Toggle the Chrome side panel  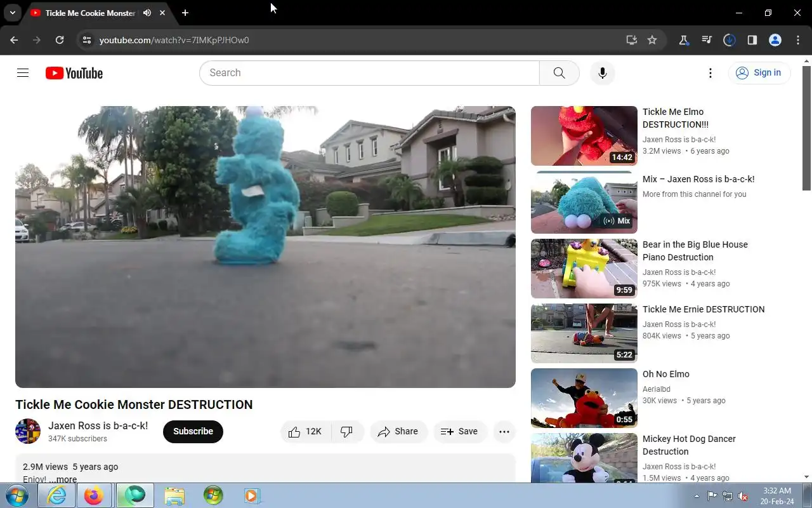coord(752,40)
